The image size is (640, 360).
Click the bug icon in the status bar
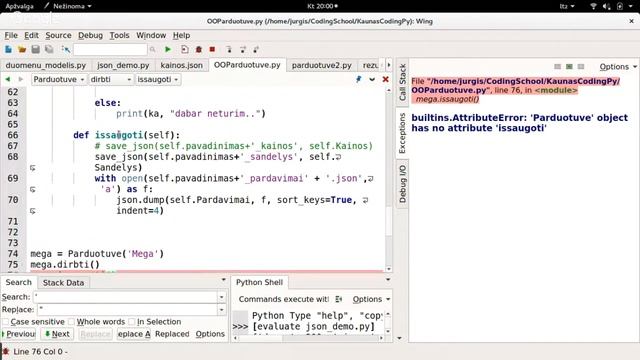(6, 351)
